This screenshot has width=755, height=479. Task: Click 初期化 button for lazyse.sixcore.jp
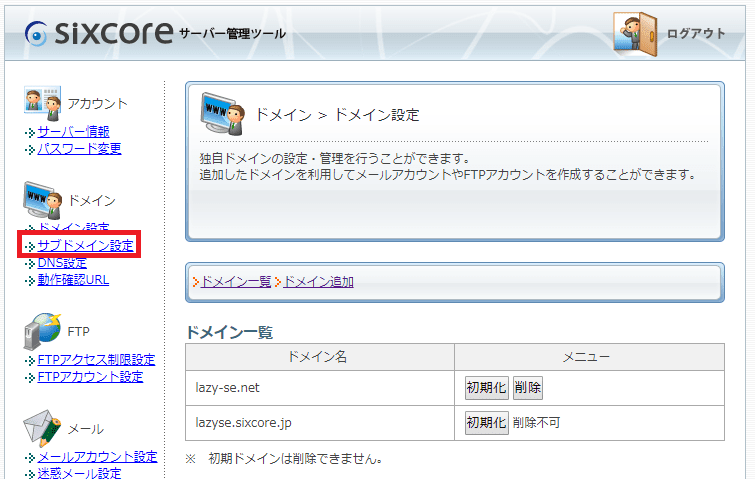(x=486, y=423)
